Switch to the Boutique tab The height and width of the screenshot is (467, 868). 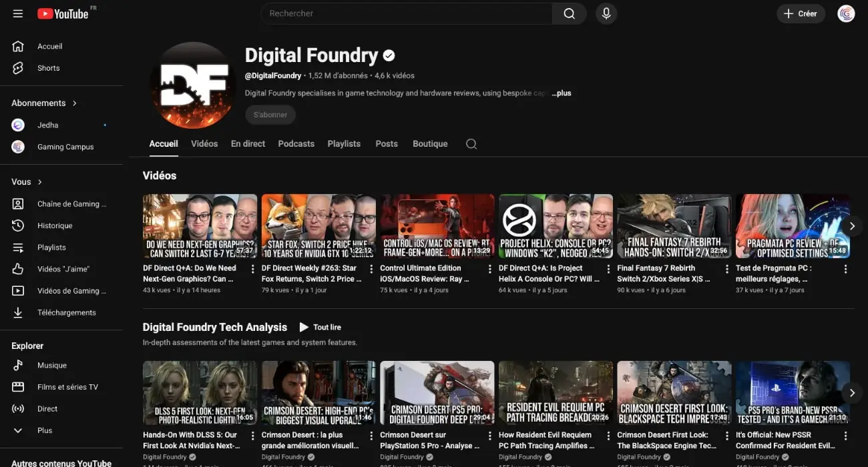(430, 143)
